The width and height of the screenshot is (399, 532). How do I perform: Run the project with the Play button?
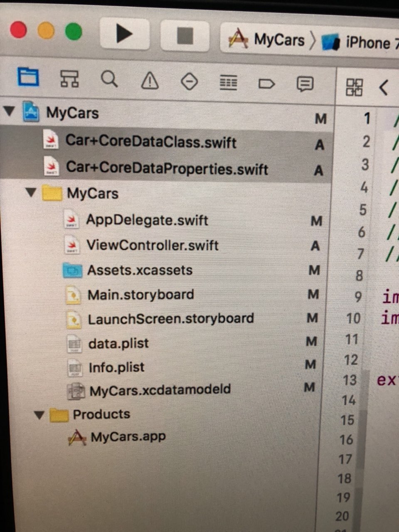124,34
